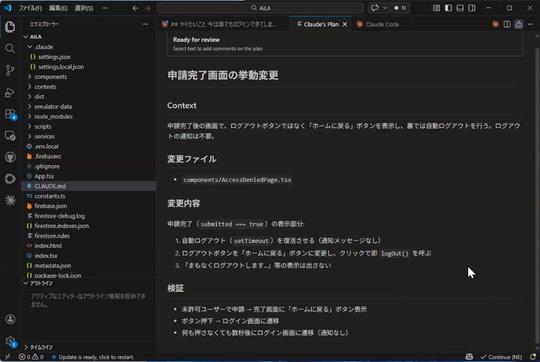Click the Claude icon in editor actions
This screenshot has height=362, width=540.
coord(495,24)
